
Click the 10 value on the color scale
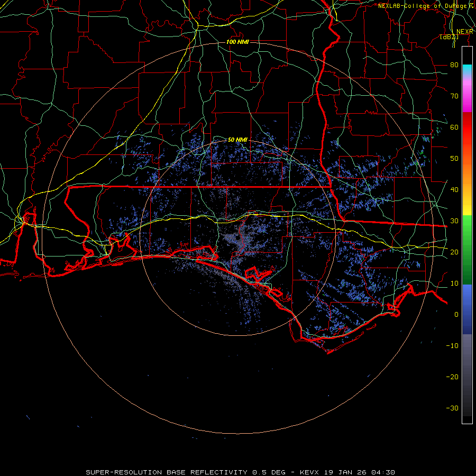tap(454, 283)
